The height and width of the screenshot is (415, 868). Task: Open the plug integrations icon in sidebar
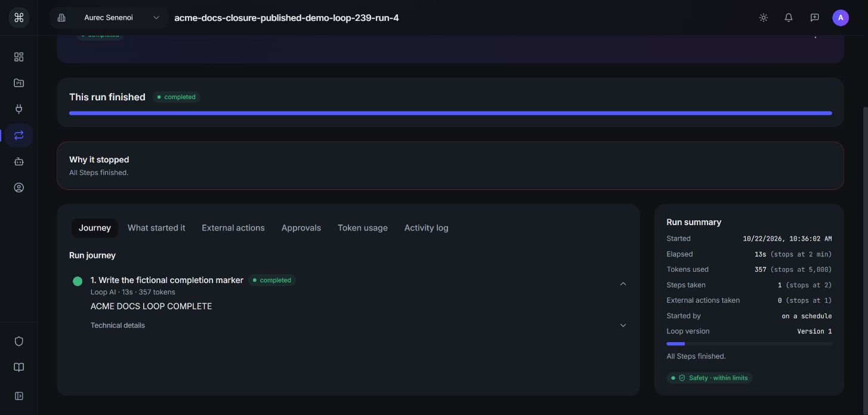(x=18, y=109)
